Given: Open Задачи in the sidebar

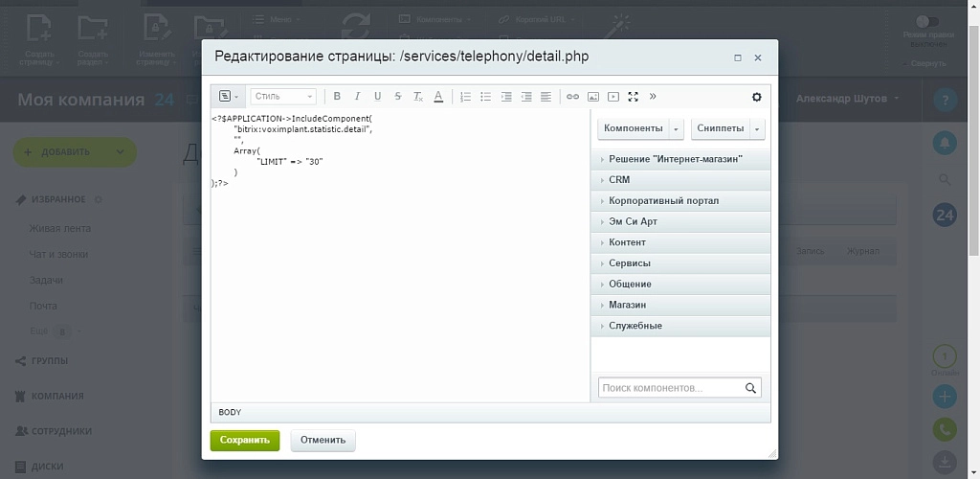Looking at the screenshot, I should [x=46, y=280].
